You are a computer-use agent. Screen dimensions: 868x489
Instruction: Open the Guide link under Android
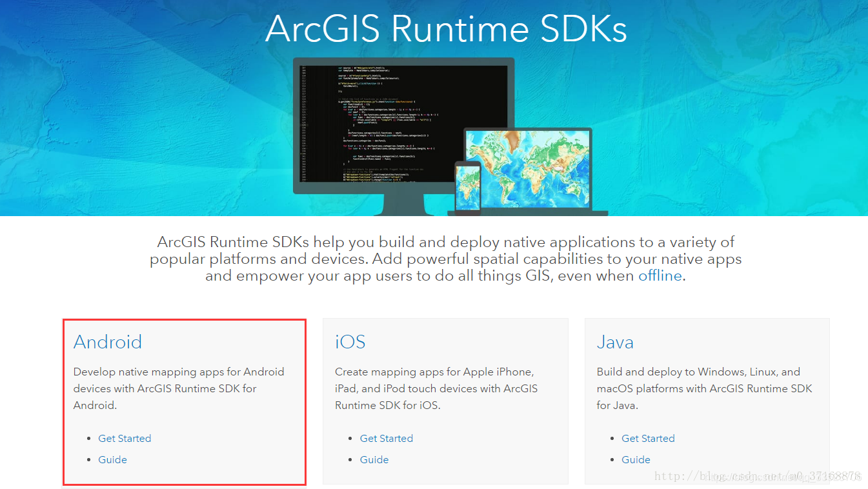click(112, 459)
